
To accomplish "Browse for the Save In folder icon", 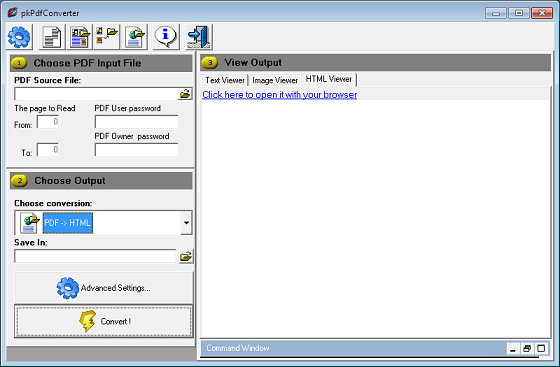I will [186, 256].
